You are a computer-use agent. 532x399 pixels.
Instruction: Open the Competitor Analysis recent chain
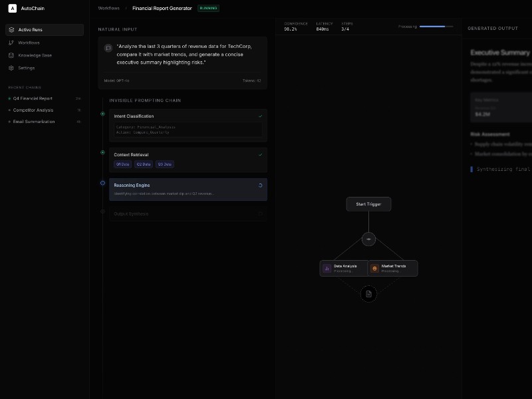33,110
